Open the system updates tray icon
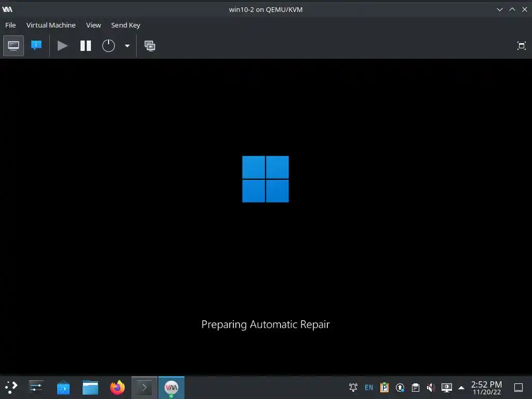 [400, 388]
